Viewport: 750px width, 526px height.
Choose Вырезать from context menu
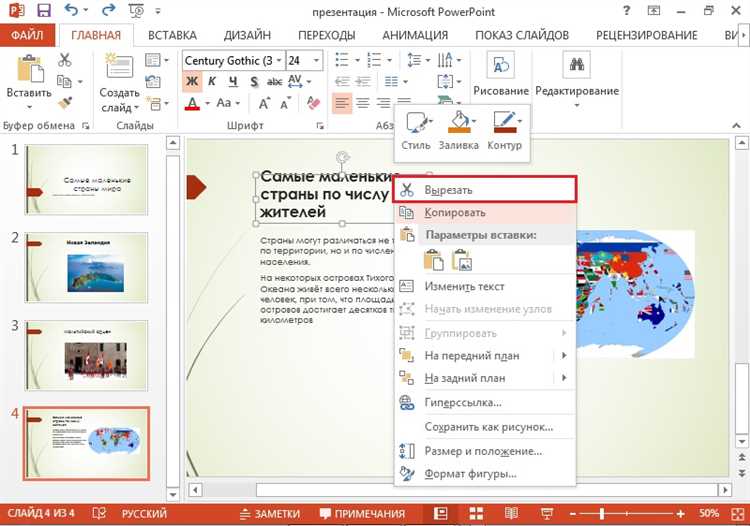pyautogui.click(x=485, y=190)
